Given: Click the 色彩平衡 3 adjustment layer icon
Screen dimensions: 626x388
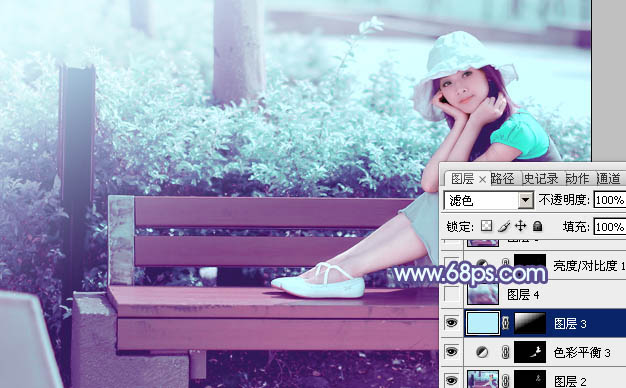Looking at the screenshot, I should point(482,352).
